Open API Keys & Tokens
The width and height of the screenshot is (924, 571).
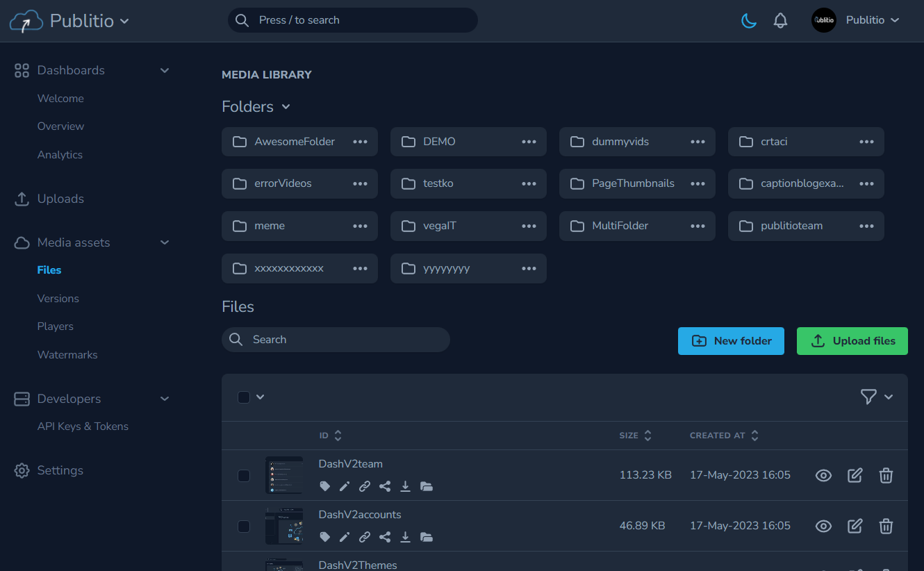[x=83, y=427]
